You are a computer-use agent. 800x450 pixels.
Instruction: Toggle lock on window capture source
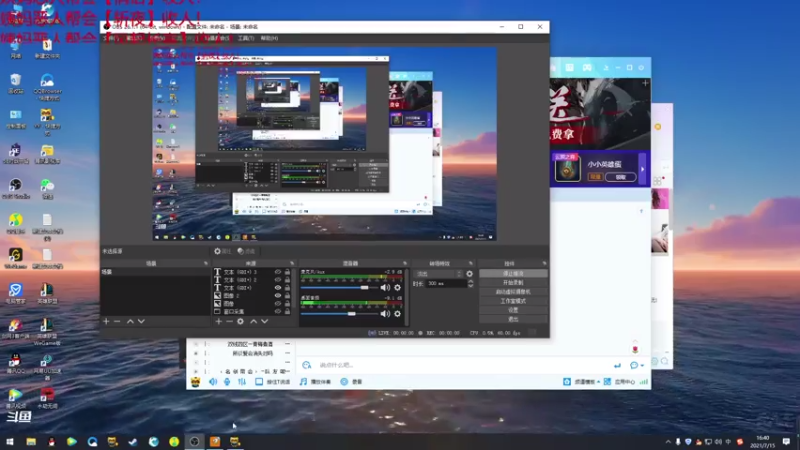287,311
